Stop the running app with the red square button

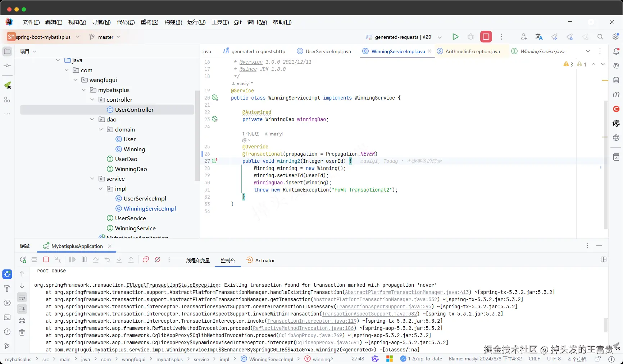486,37
